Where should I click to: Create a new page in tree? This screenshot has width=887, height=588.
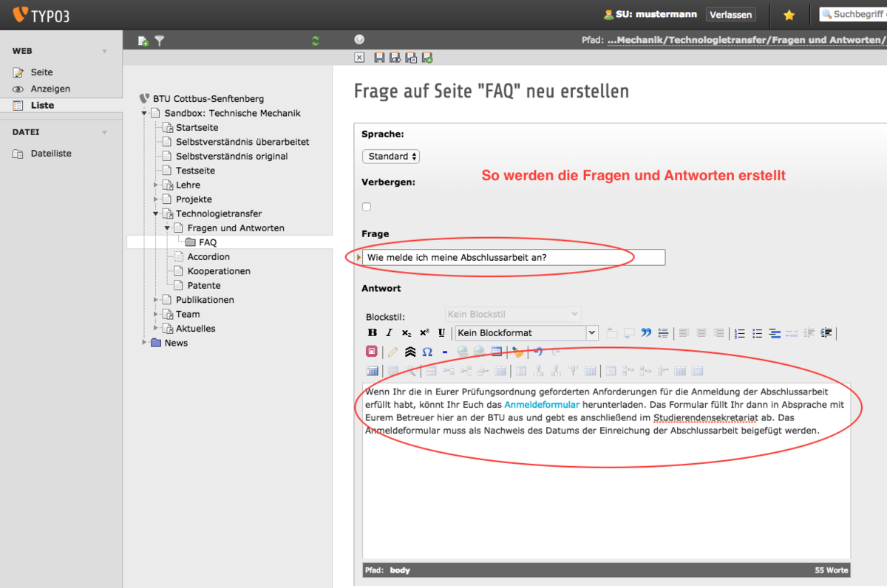[x=143, y=41]
